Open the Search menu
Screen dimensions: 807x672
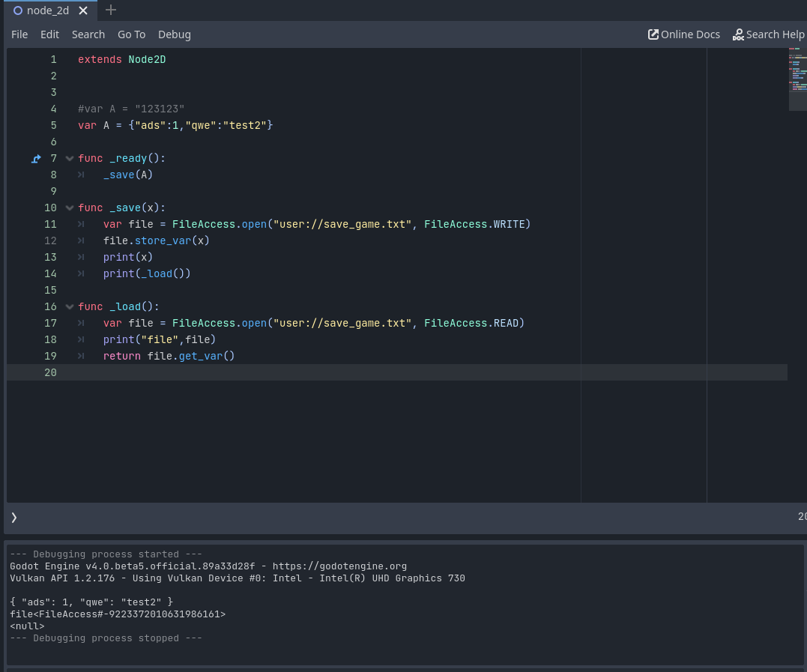point(88,34)
